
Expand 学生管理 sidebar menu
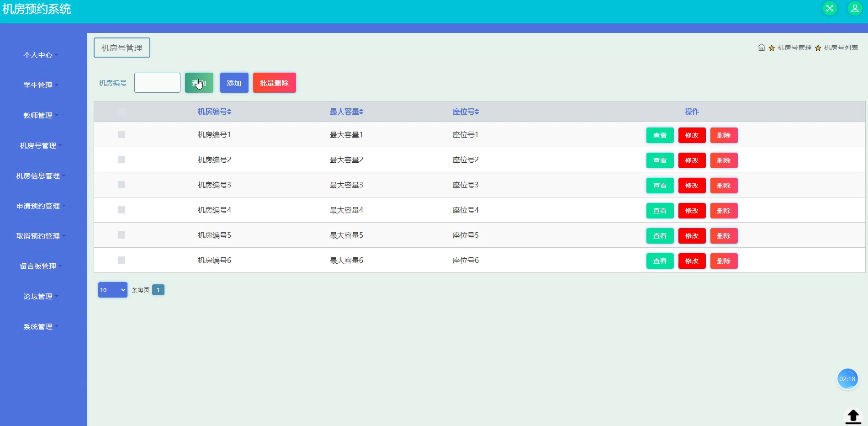[41, 85]
